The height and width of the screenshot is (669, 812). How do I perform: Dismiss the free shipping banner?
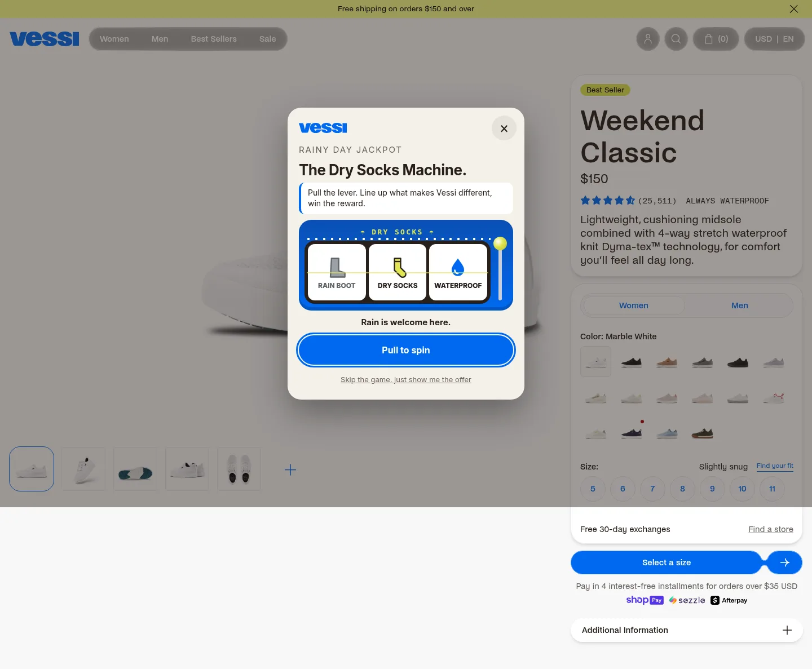[x=793, y=9]
